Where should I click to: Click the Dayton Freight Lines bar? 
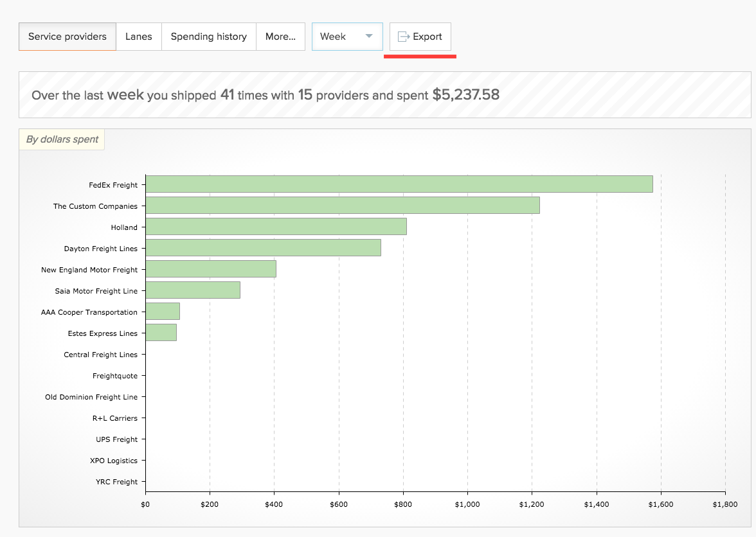coord(264,247)
